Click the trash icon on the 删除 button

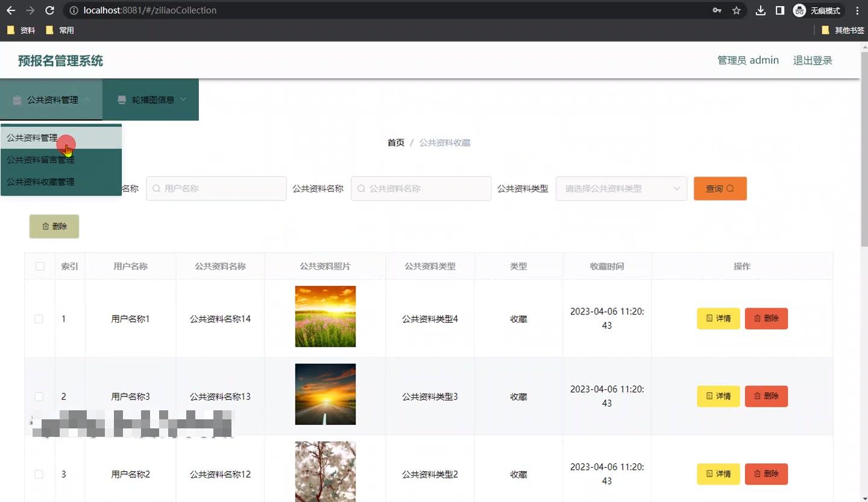(46, 226)
